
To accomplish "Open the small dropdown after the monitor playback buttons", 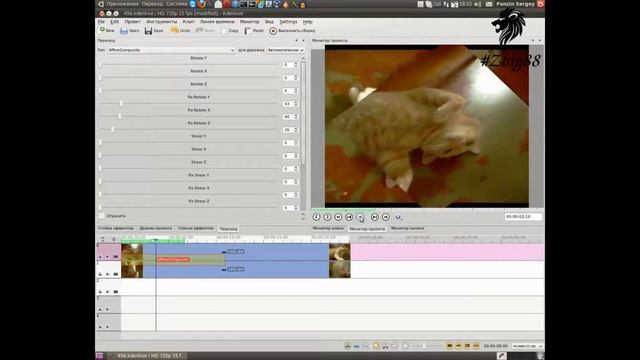I will coord(398,218).
